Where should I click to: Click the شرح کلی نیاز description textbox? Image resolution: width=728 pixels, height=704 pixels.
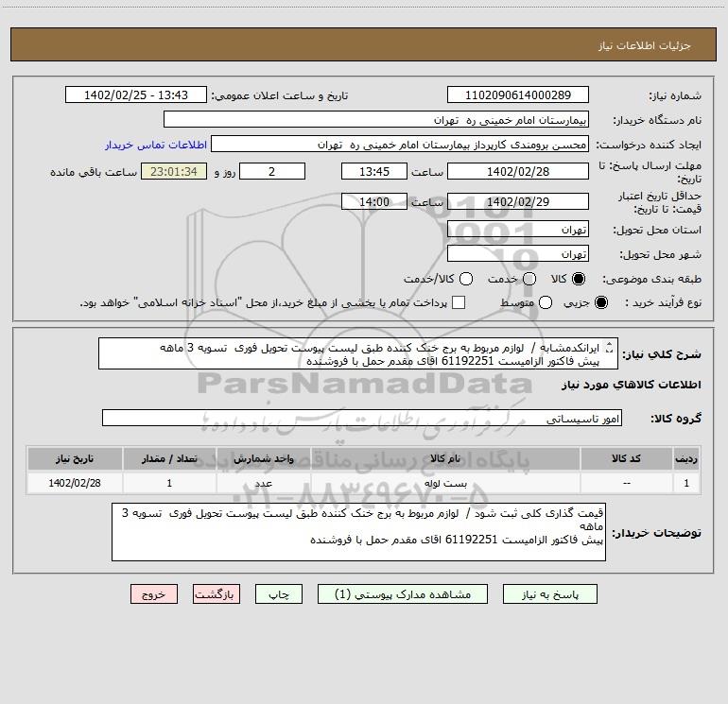(358, 353)
